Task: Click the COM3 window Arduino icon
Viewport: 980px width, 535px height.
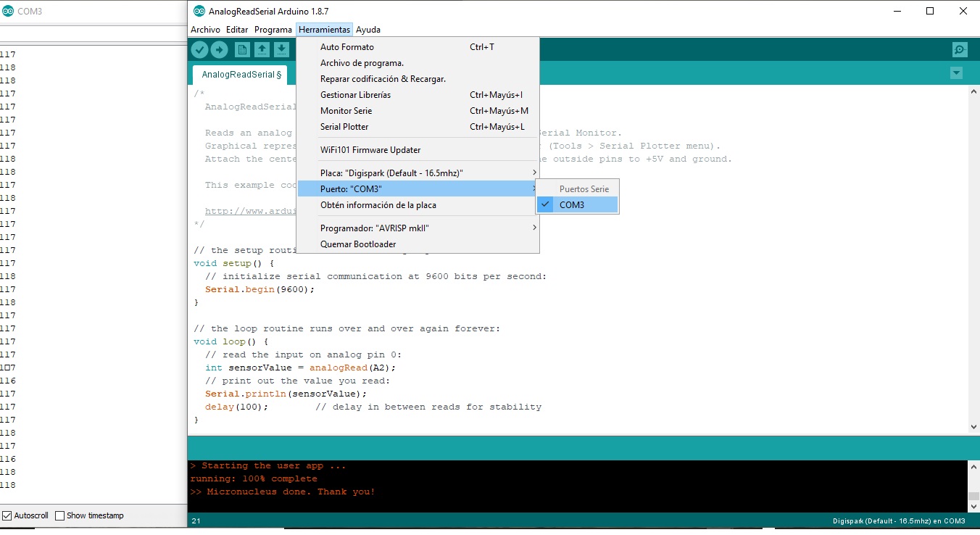Action: coord(8,11)
